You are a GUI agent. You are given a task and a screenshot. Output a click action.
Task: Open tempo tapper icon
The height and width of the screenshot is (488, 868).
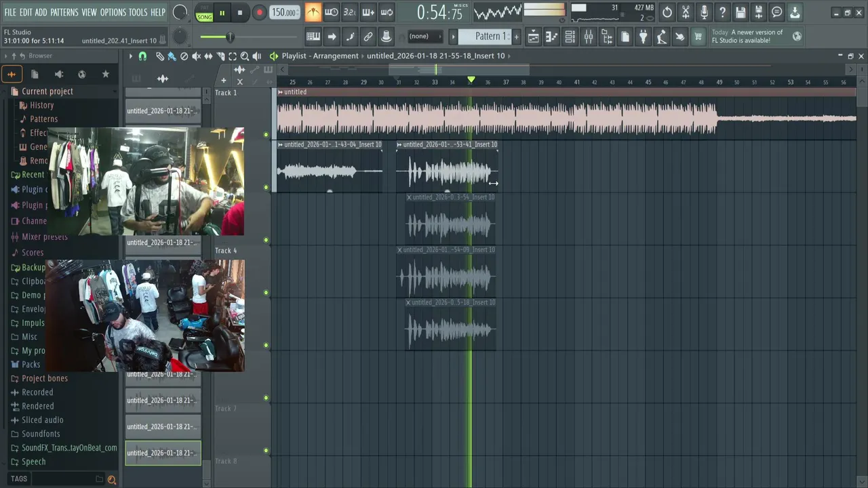click(x=661, y=37)
